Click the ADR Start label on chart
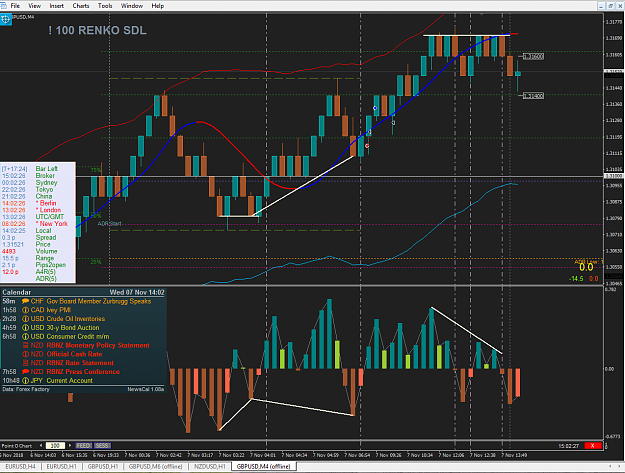625x473 pixels. [x=109, y=224]
